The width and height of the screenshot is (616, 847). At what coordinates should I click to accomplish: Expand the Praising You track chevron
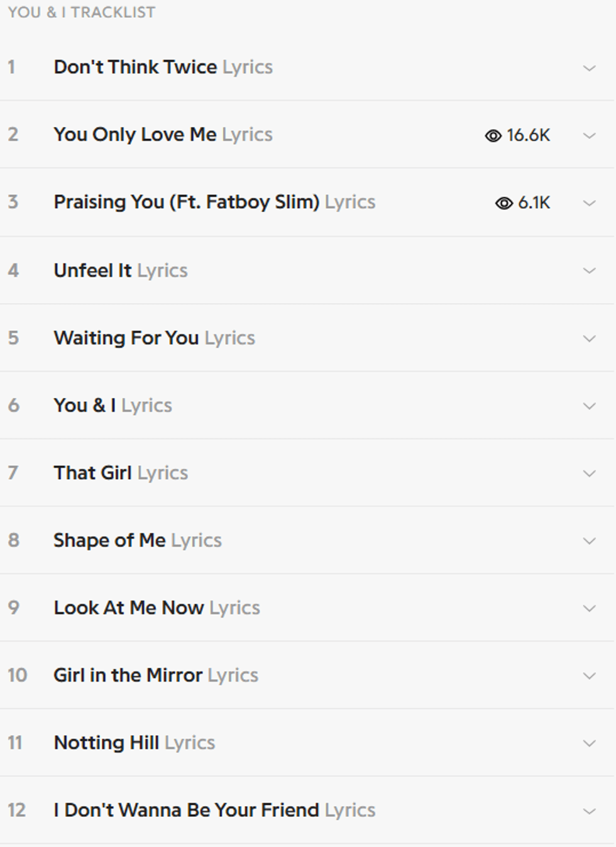click(589, 203)
